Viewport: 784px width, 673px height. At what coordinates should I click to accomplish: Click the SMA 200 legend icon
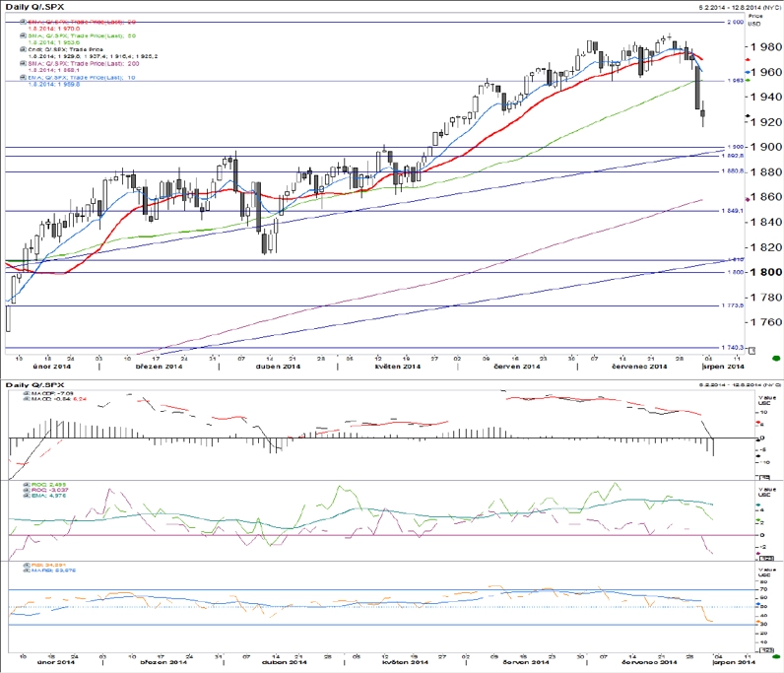23,63
